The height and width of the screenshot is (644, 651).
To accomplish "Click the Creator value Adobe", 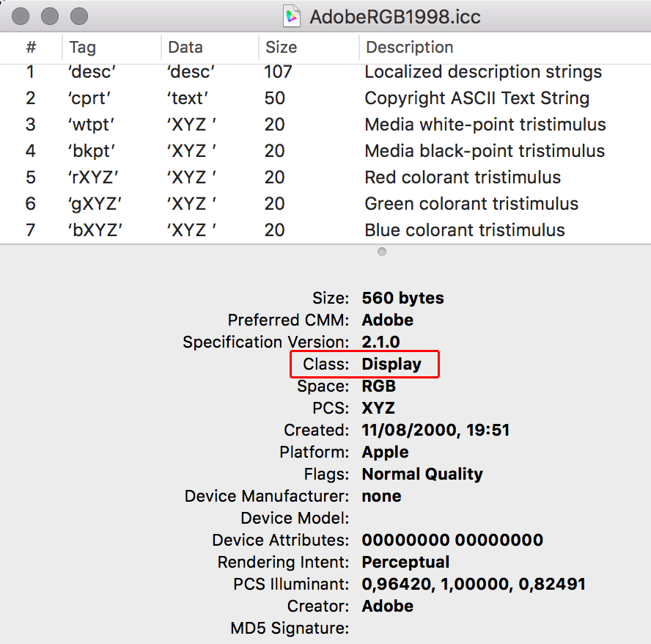I will 387,606.
